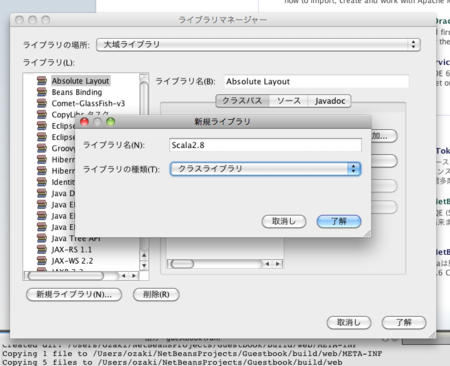Click library list scroll-up arrow
Image resolution: width=450 pixels, height=366 pixels.
click(144, 255)
